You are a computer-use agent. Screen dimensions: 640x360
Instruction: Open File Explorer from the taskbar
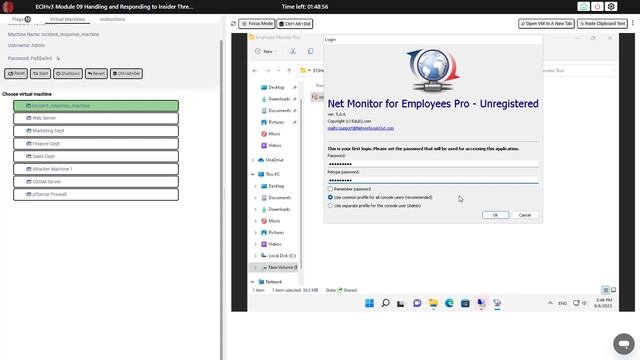tap(433, 303)
